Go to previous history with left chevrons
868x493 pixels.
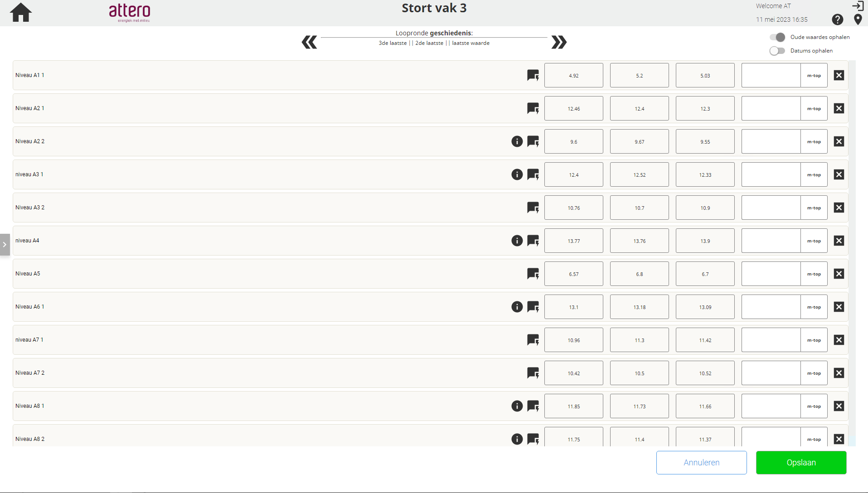click(309, 42)
